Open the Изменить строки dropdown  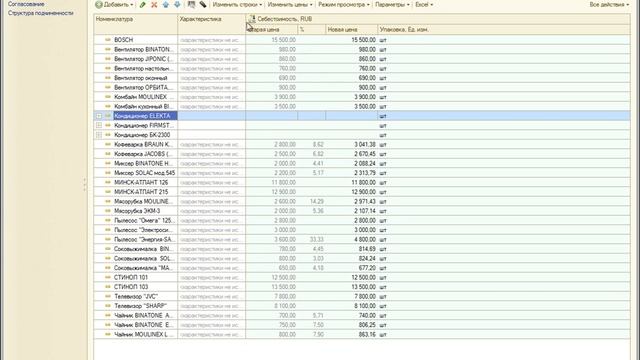click(237, 5)
